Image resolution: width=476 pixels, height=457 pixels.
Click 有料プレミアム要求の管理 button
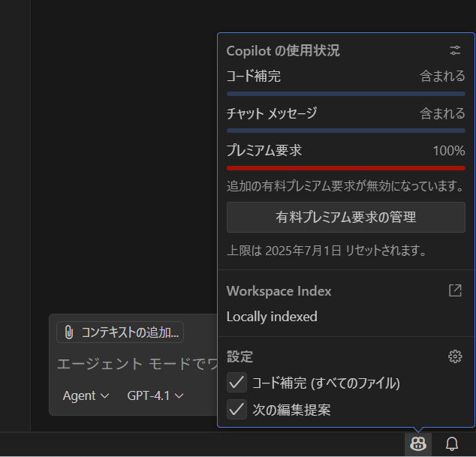point(346,218)
